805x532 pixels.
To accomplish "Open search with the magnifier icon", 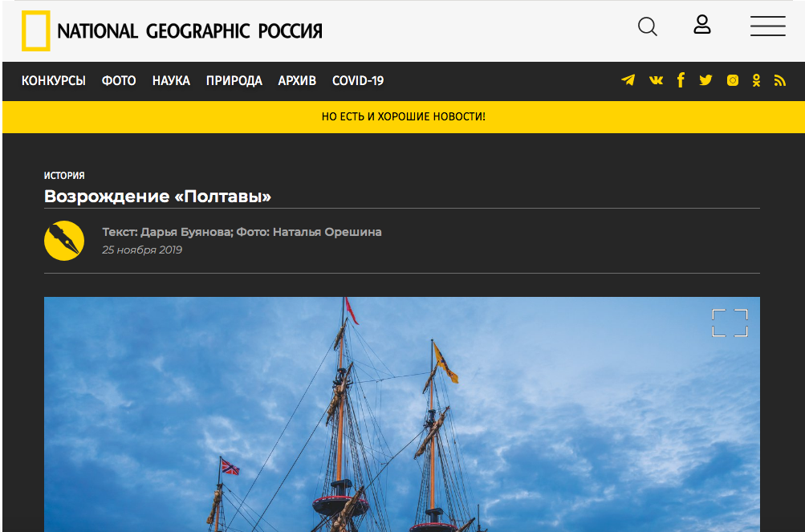I will (x=647, y=26).
